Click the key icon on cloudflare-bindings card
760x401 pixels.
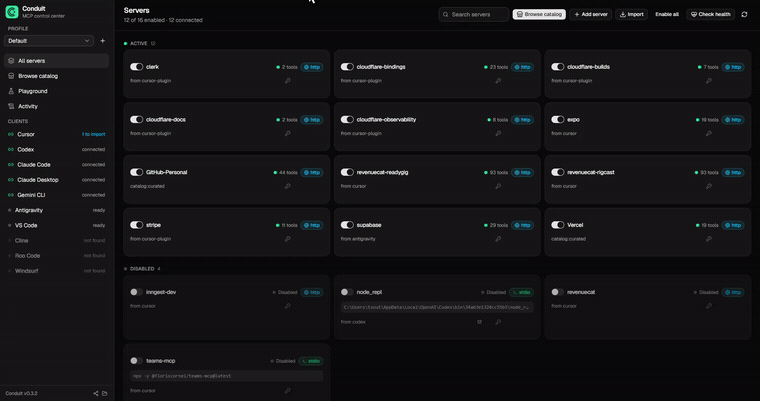click(x=498, y=81)
